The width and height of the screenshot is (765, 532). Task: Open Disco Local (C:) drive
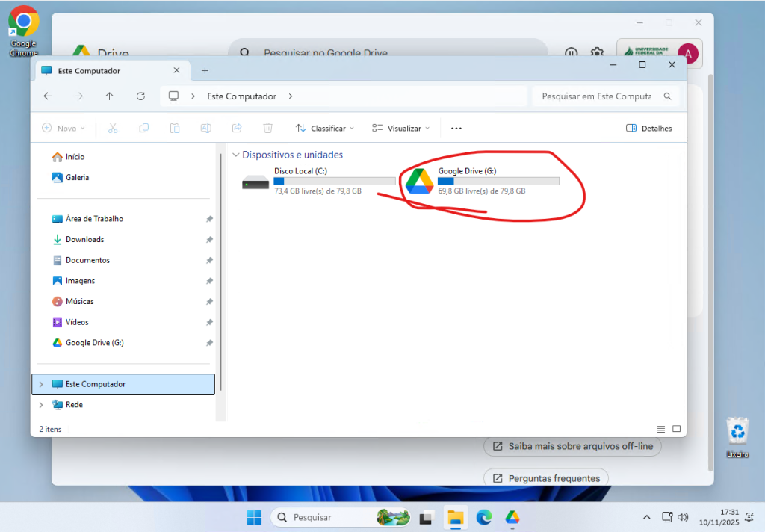[255, 182]
